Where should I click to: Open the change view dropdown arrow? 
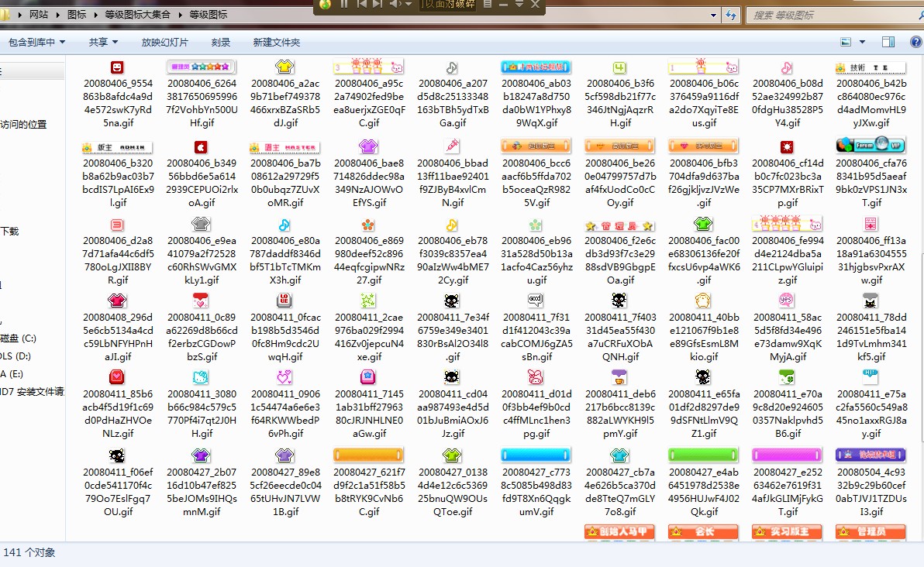(x=864, y=42)
